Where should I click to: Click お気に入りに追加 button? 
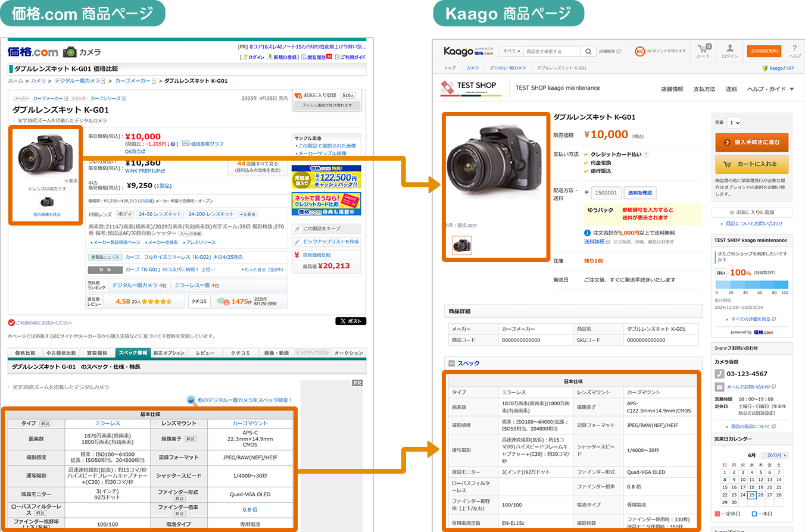tap(752, 212)
